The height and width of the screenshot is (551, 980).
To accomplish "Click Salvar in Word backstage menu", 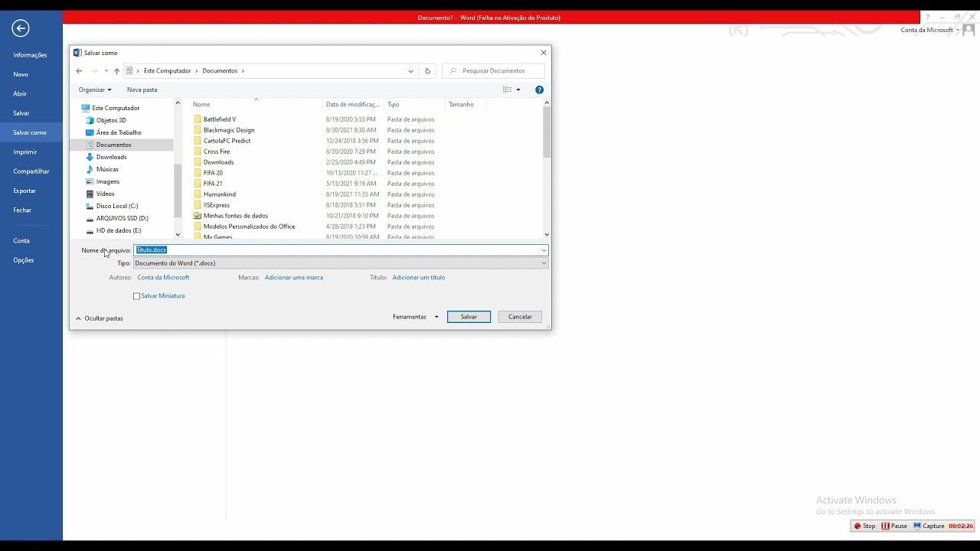I will (x=21, y=113).
